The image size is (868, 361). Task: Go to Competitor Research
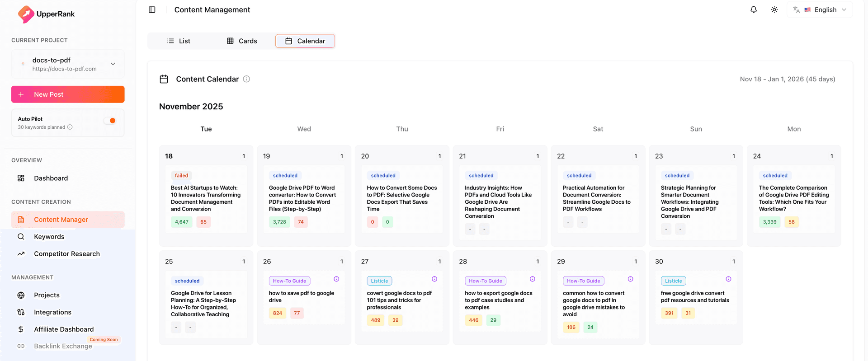tap(66, 254)
